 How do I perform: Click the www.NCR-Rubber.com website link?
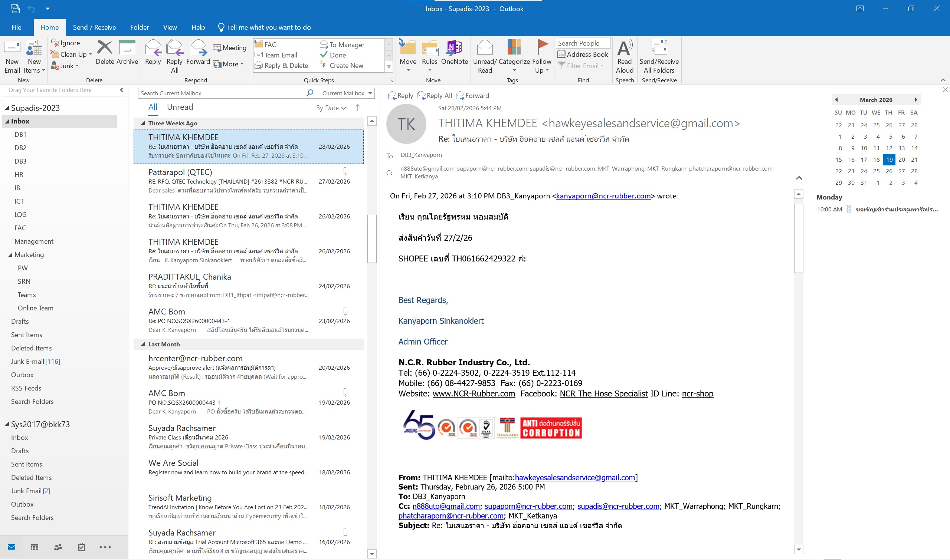pyautogui.click(x=474, y=393)
